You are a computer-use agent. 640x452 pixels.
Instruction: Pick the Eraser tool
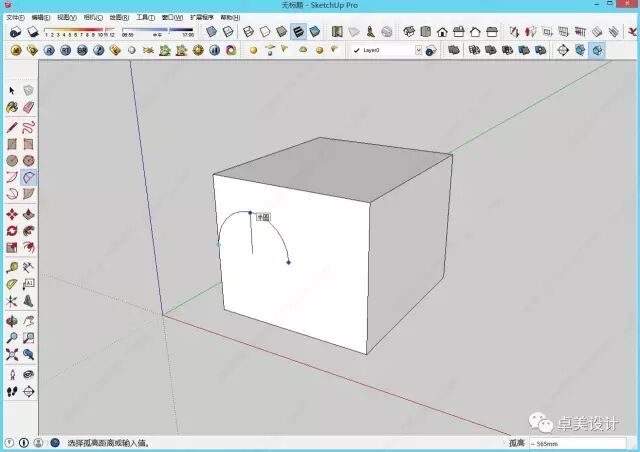(29, 107)
